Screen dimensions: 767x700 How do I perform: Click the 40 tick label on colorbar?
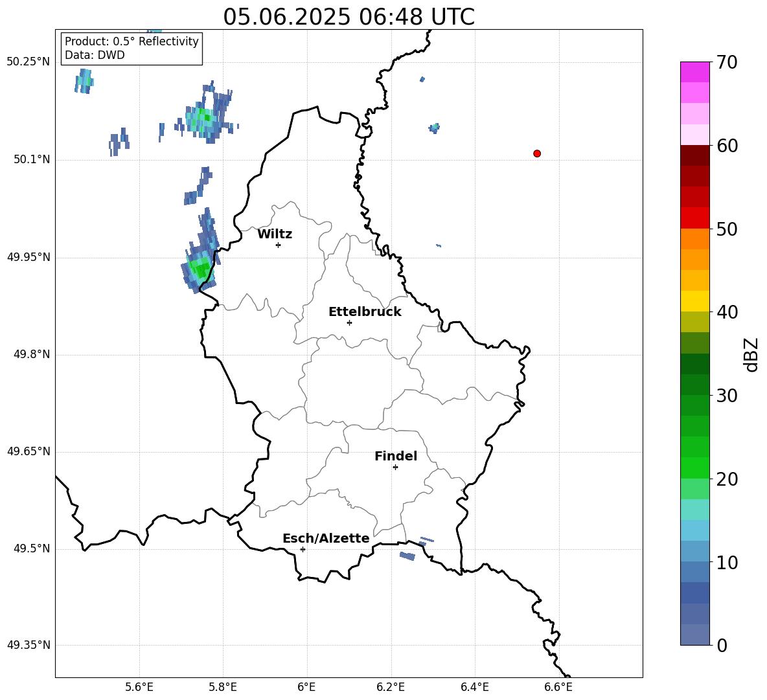coord(727,312)
